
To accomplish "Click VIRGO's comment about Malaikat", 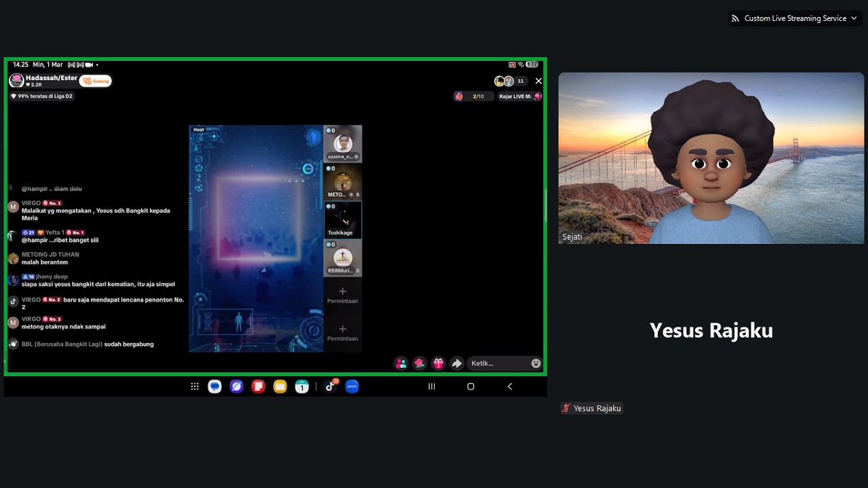I will tap(96, 210).
